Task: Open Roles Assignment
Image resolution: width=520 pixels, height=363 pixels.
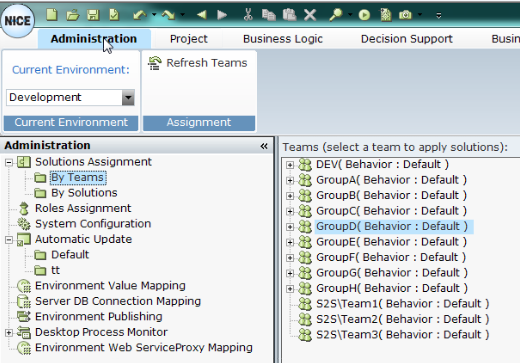Action: [x=83, y=208]
